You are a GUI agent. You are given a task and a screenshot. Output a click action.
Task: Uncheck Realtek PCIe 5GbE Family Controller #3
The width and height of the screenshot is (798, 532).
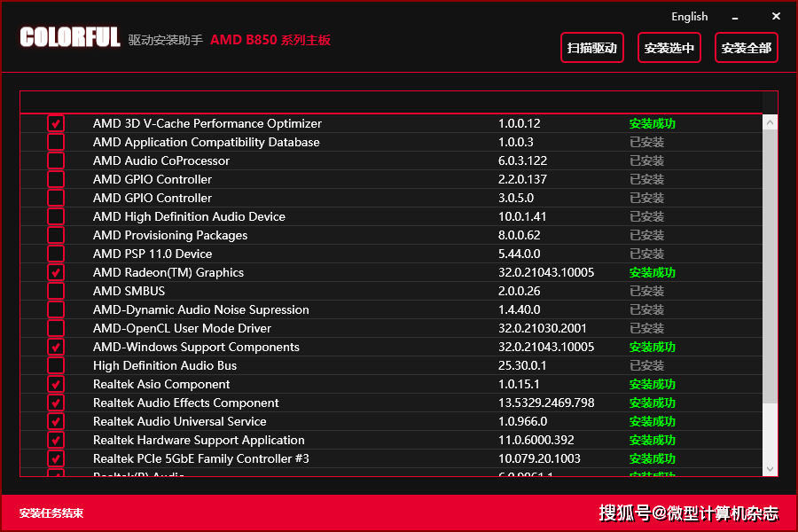point(56,458)
